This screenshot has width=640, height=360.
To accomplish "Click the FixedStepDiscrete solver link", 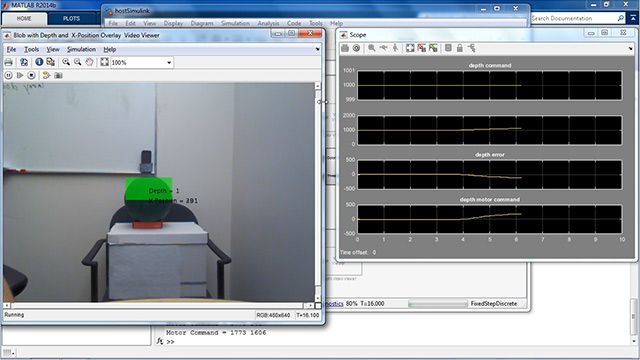I will point(493,304).
